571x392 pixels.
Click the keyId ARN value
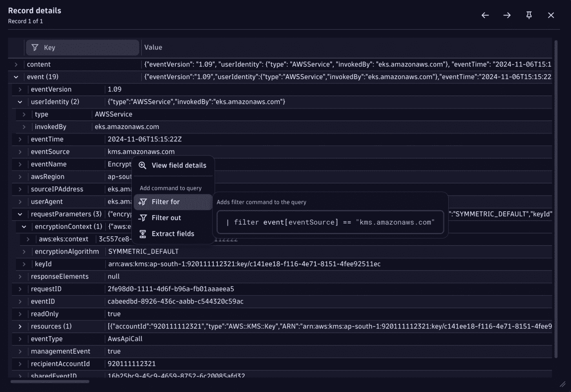tap(244, 264)
